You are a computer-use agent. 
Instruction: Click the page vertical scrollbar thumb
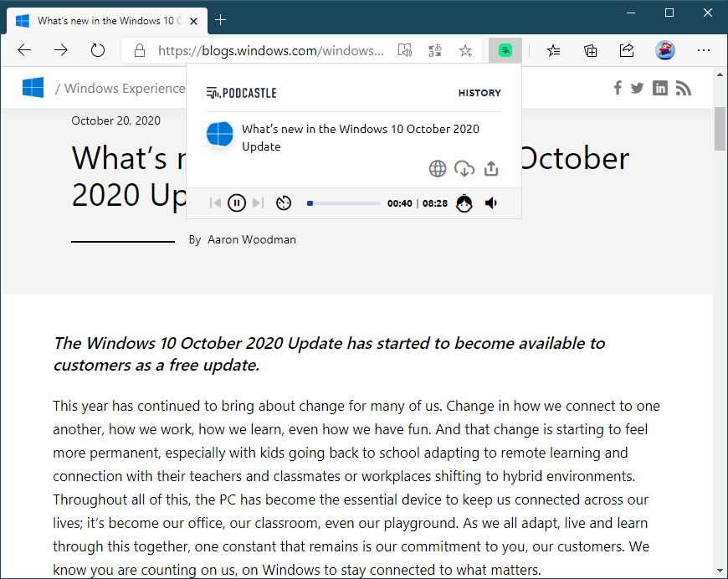[x=720, y=129]
